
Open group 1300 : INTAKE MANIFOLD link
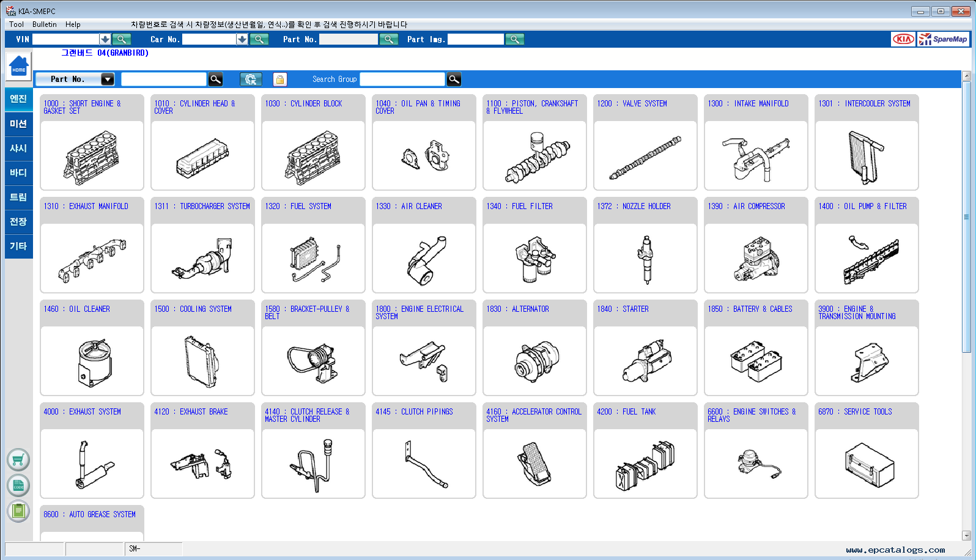(x=748, y=103)
